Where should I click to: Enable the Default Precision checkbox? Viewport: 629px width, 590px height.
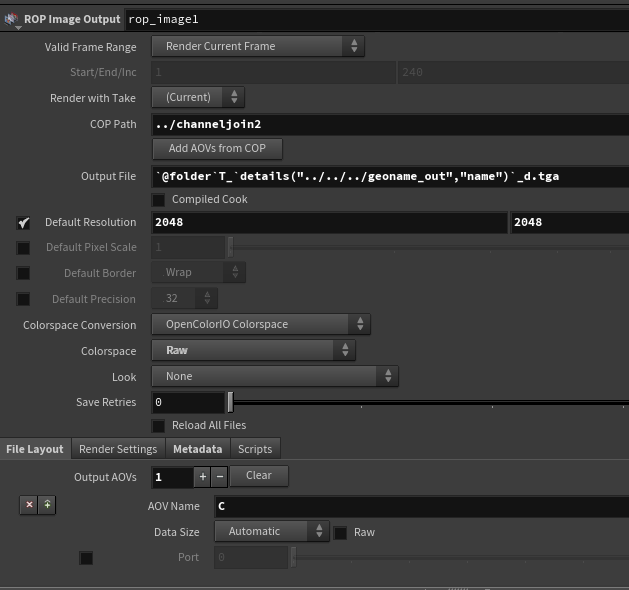click(x=23, y=299)
